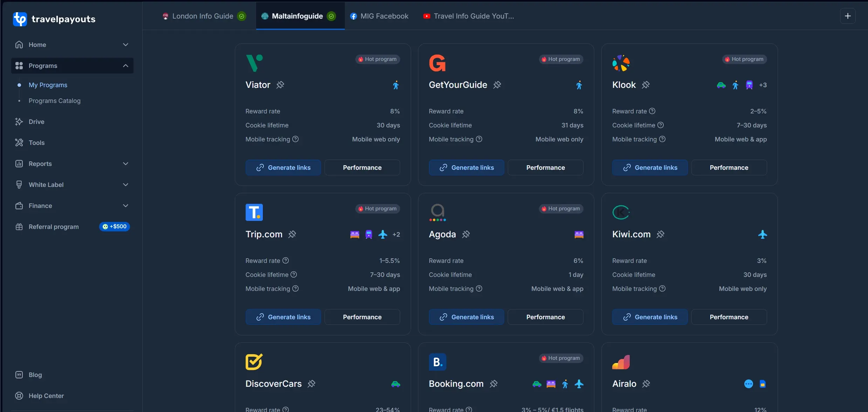868x412 pixels.
Task: Pin the Kiwi.com program
Action: (660, 234)
